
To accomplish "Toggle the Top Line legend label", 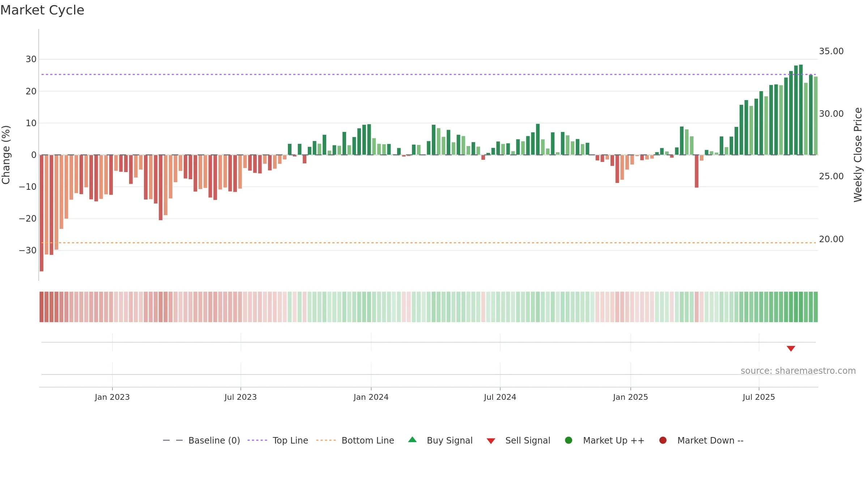I will click(290, 440).
